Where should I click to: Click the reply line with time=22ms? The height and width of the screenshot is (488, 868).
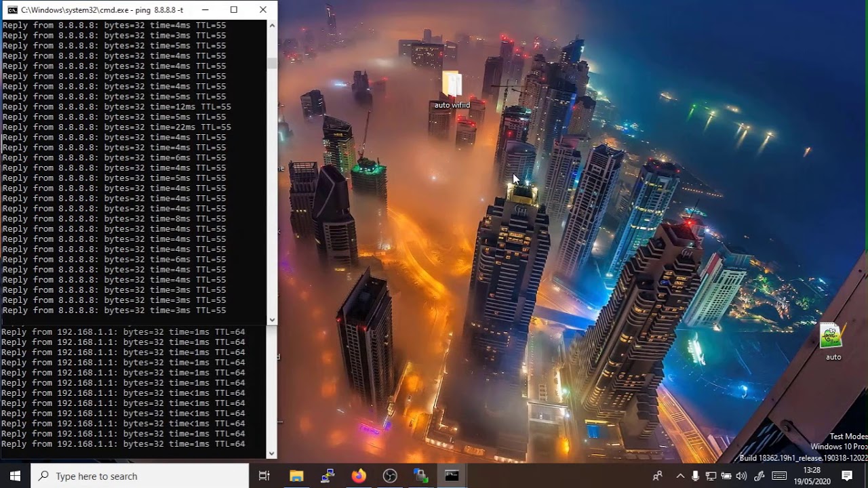pyautogui.click(x=117, y=127)
